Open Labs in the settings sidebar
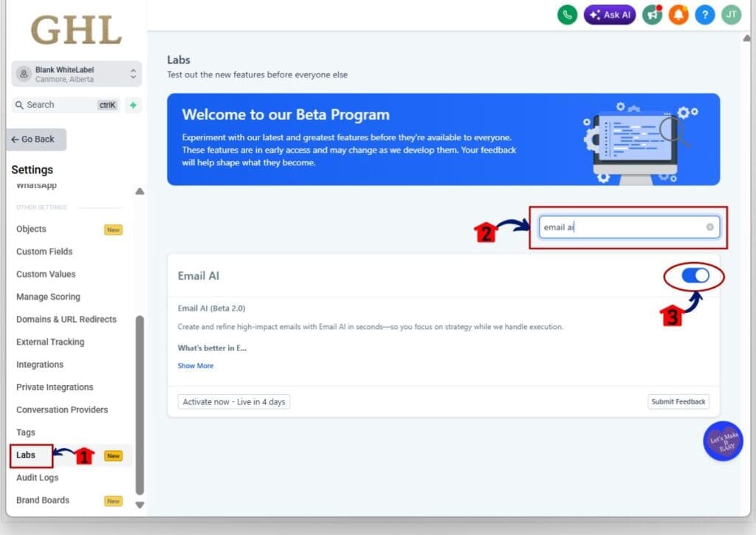This screenshot has height=535, width=756. [x=27, y=455]
